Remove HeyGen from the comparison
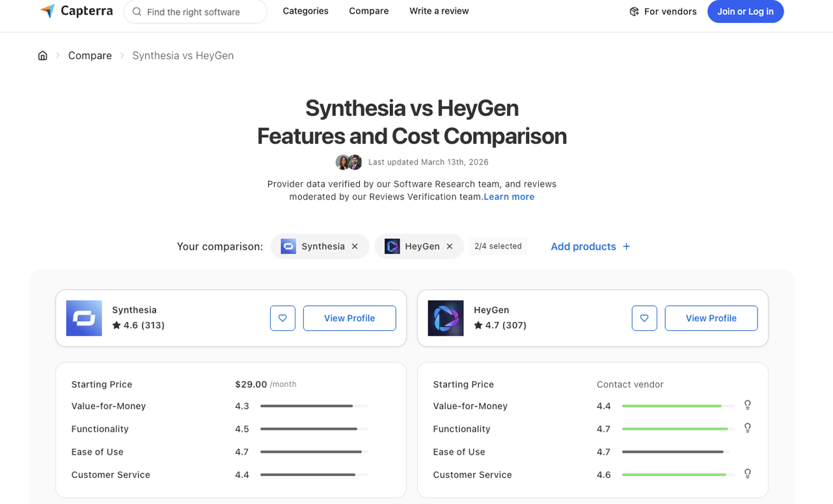 (x=449, y=246)
